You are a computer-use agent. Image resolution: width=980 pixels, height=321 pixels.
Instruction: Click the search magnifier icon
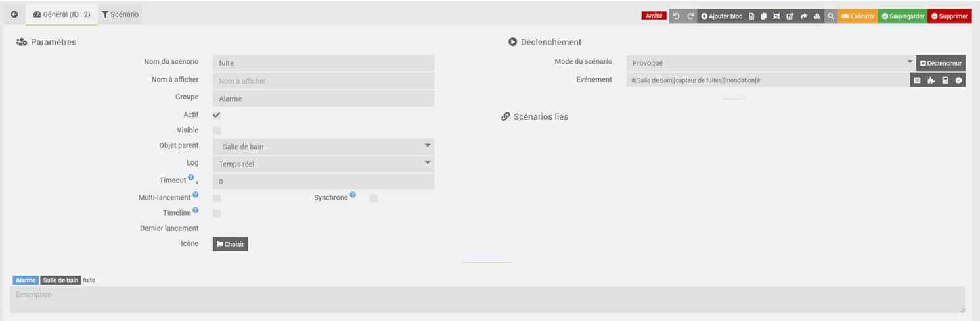(x=831, y=16)
